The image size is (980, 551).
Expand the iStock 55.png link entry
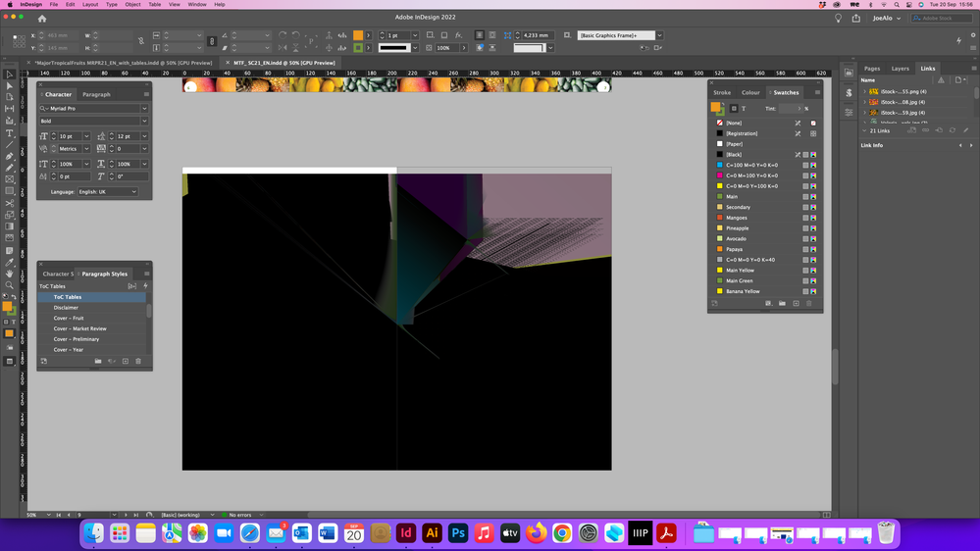pyautogui.click(x=864, y=91)
